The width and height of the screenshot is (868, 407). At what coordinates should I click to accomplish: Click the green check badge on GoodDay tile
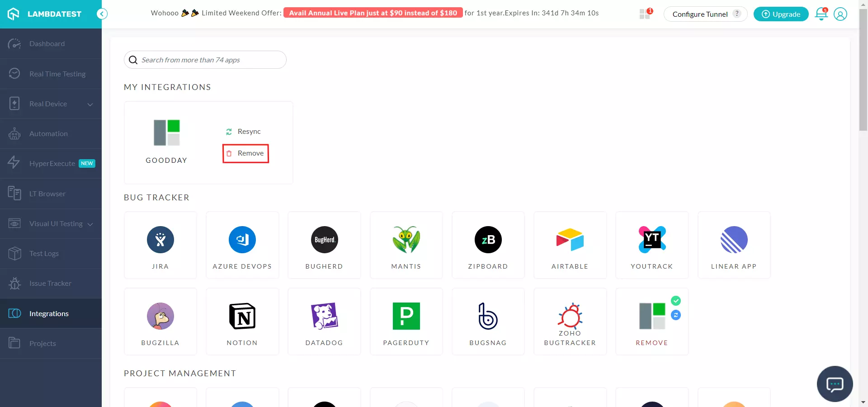click(x=676, y=301)
